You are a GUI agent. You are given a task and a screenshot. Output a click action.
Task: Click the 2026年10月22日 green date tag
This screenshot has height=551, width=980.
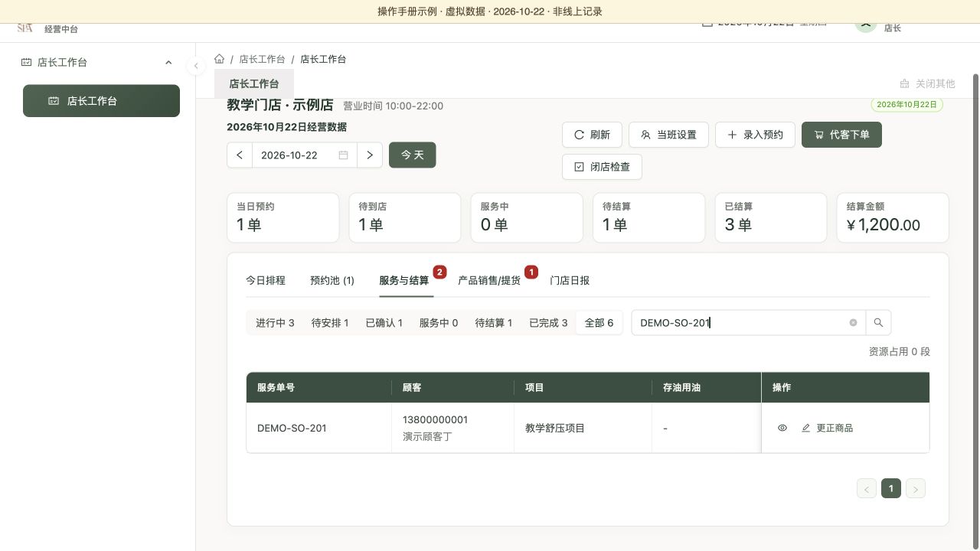click(907, 105)
